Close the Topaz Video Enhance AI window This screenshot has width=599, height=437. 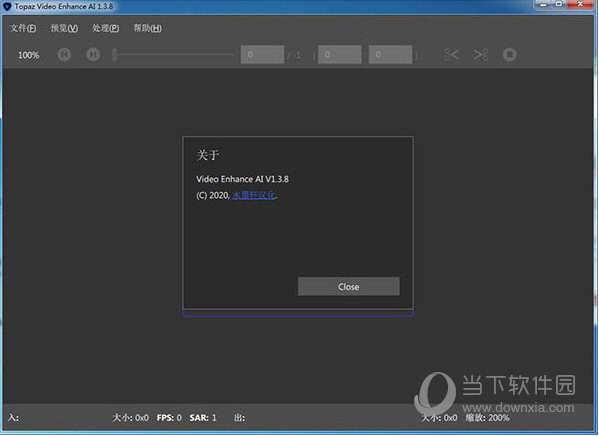coord(580,5)
